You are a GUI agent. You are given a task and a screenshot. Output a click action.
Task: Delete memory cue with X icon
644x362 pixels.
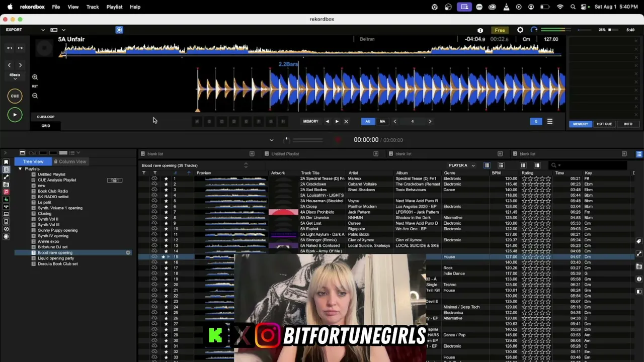tap(346, 121)
